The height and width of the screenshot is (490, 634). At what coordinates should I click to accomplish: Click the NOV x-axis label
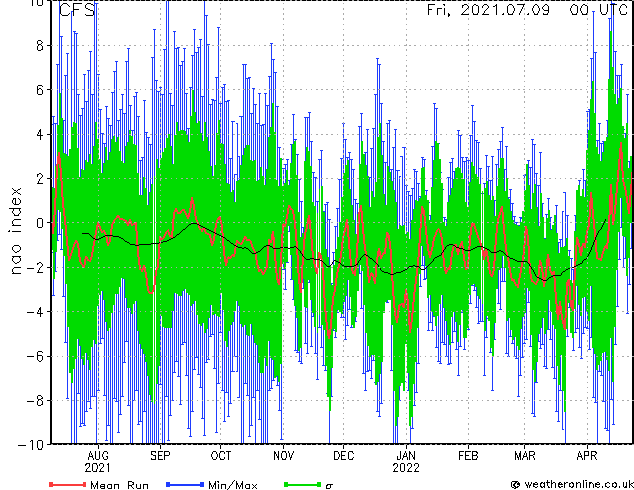(283, 456)
